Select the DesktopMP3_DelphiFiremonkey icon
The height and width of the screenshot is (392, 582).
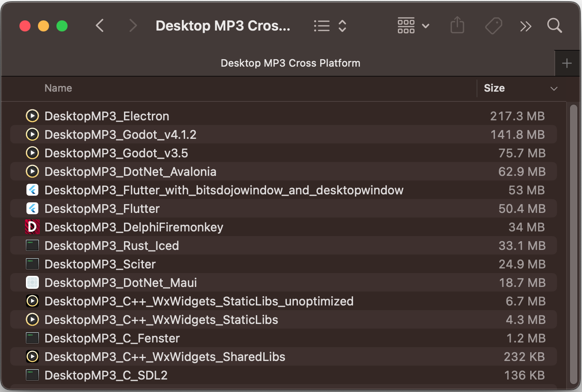point(32,227)
